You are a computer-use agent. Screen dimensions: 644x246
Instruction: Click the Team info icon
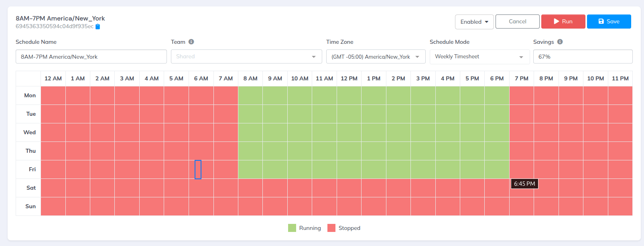click(x=191, y=42)
